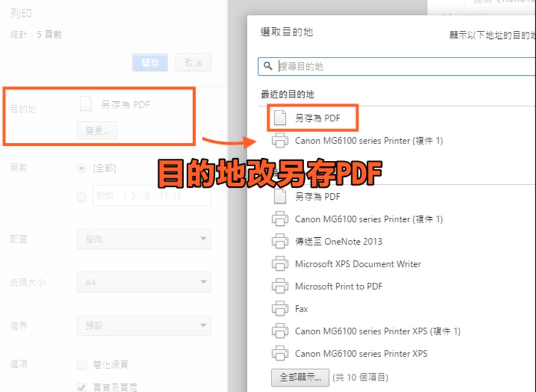This screenshot has height=392, width=536.
Task: Toggle the 頁首及頁尾 checkbox
Action: click(x=82, y=387)
